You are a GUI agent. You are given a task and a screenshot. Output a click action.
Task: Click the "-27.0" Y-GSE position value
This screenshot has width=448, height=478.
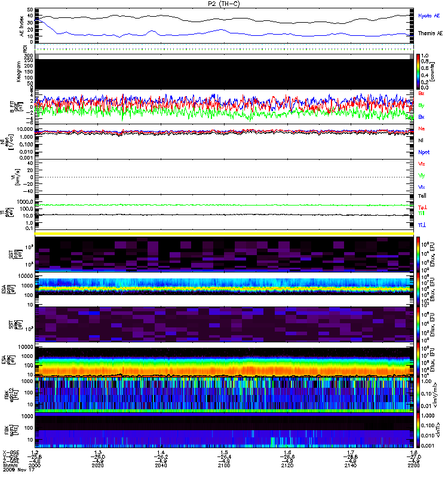[x=413, y=456]
